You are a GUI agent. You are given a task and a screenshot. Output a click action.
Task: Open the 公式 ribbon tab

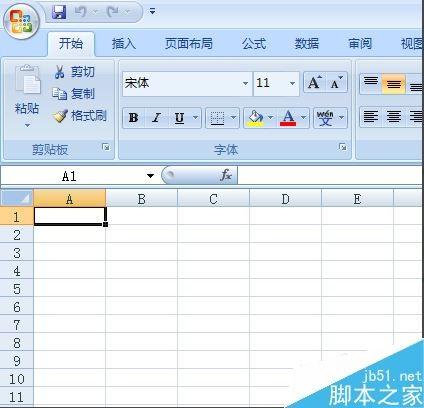point(254,44)
